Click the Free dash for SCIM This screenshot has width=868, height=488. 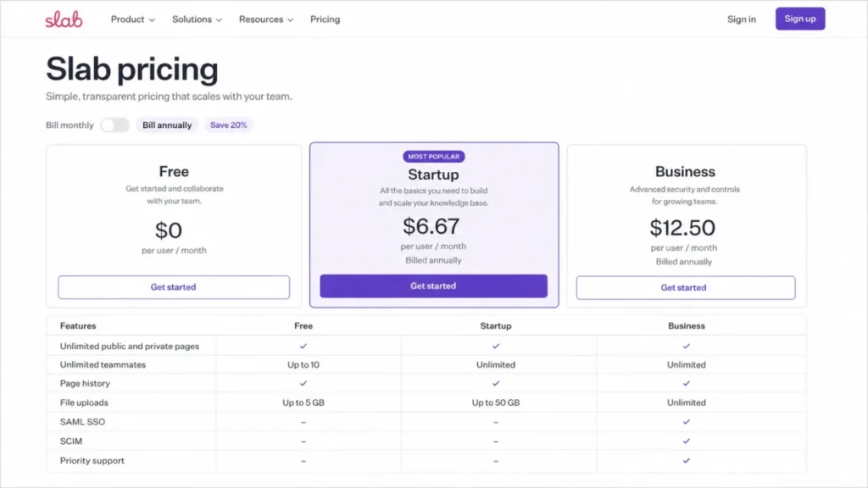coord(303,441)
